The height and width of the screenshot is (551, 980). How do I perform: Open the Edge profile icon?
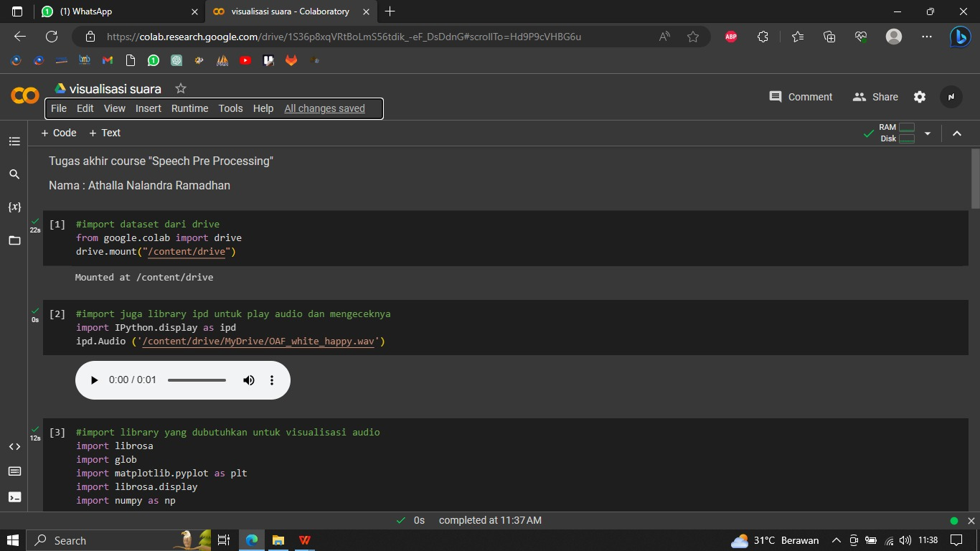[x=894, y=37]
